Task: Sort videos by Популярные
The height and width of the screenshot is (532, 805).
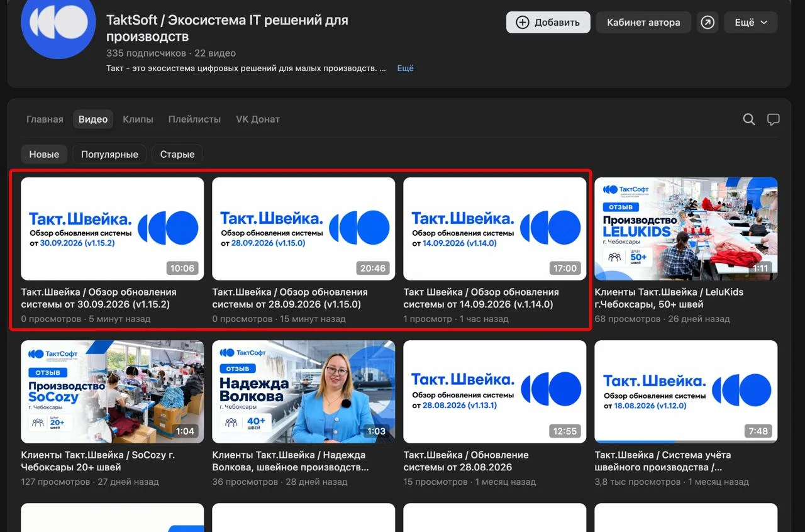Action: [x=109, y=154]
